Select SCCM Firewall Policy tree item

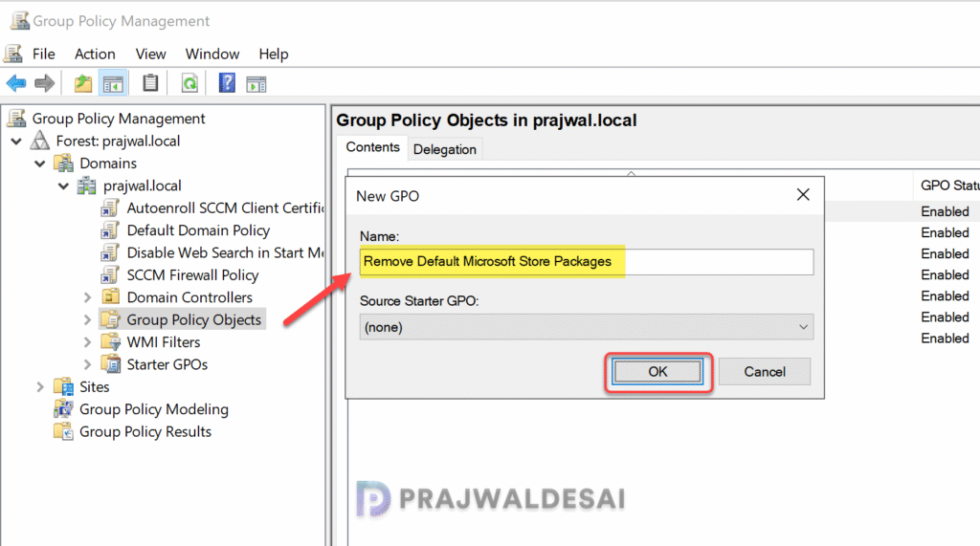192,274
